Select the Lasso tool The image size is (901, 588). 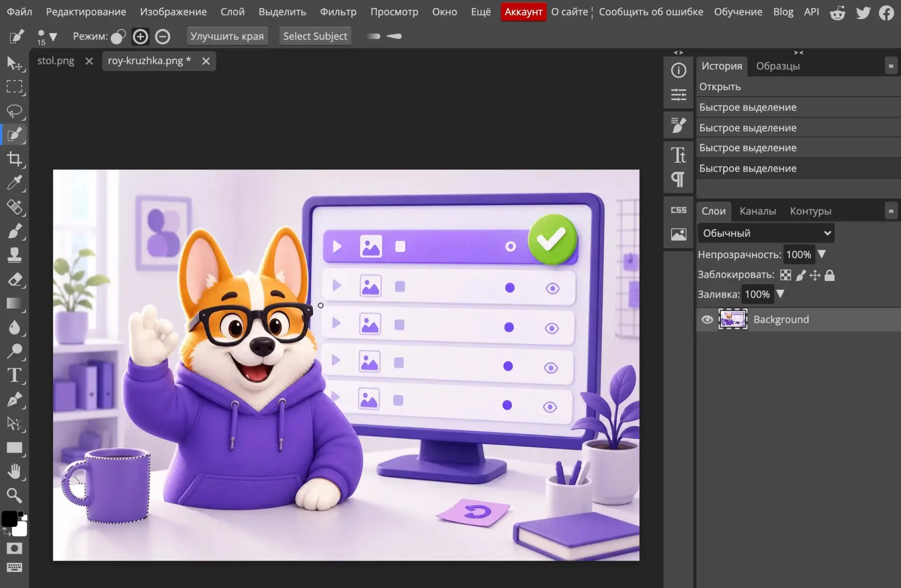click(x=15, y=111)
